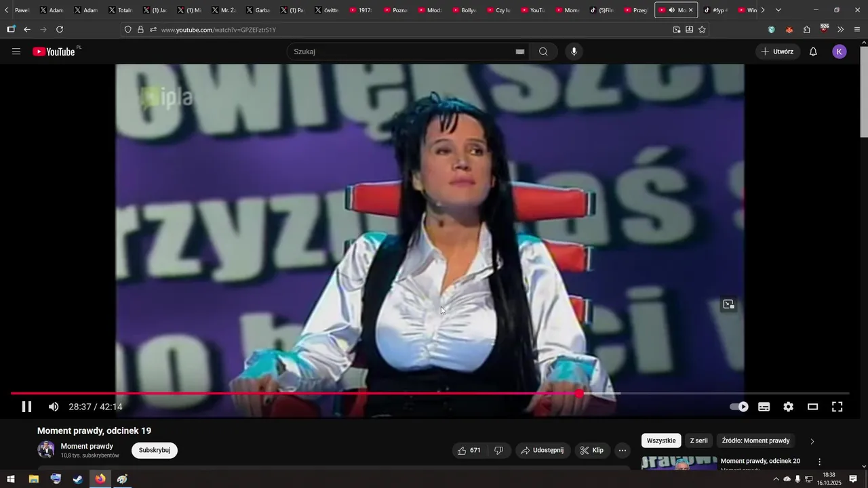868x488 pixels.
Task: Select the Wszystkie filter chip
Action: (x=661, y=441)
